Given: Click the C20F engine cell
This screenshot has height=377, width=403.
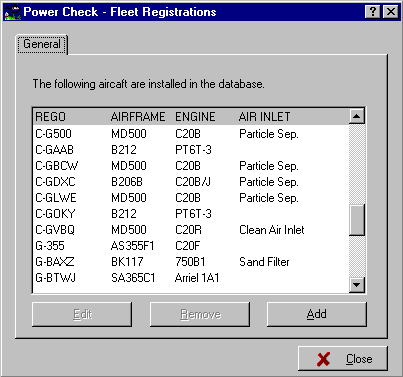Looking at the screenshot, I should 188,246.
